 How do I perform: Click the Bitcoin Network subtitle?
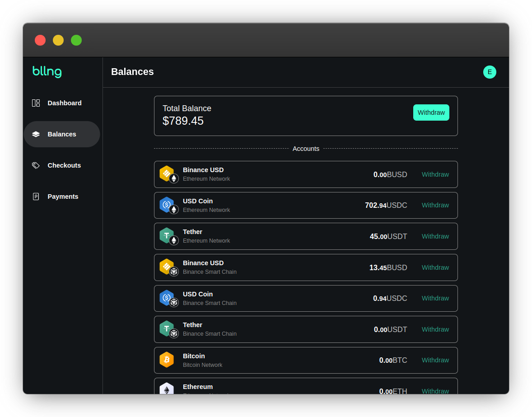tap(203, 365)
